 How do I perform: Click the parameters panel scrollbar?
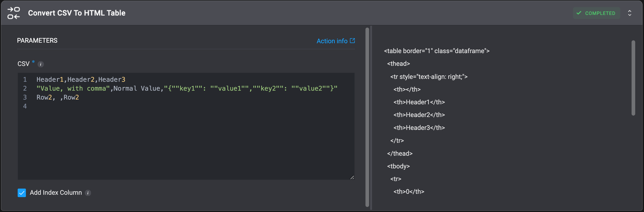pyautogui.click(x=367, y=117)
